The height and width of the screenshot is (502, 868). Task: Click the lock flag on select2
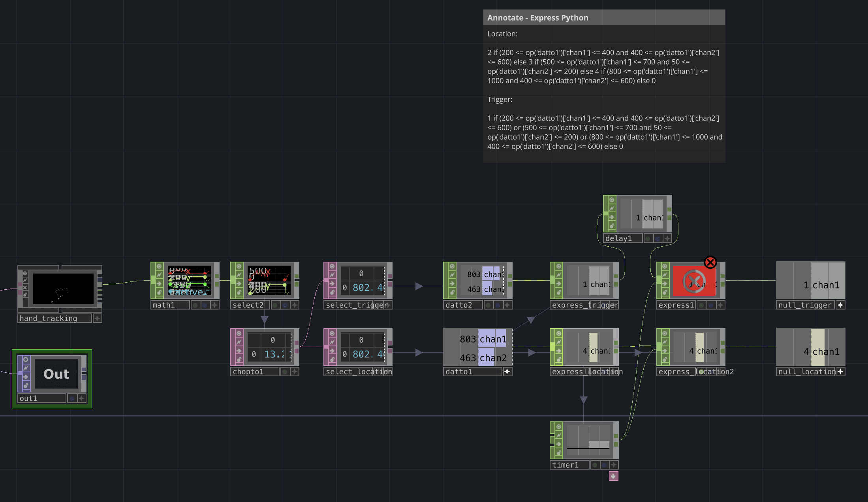click(239, 293)
